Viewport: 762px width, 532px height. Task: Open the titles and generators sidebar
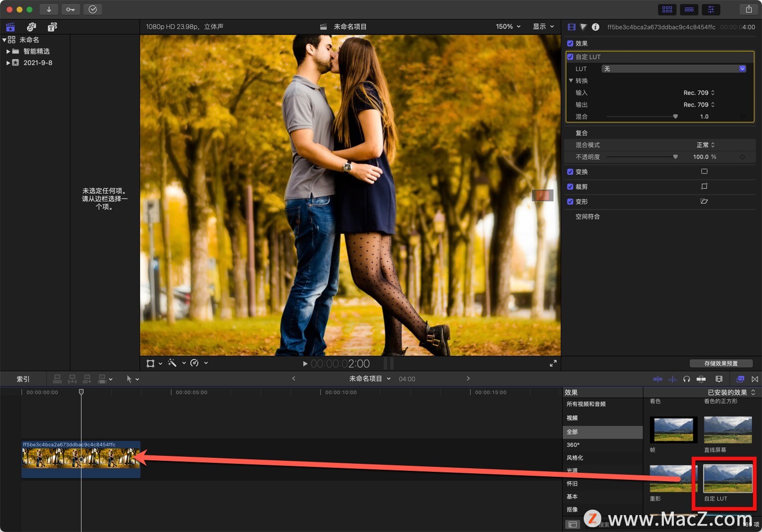(x=52, y=27)
